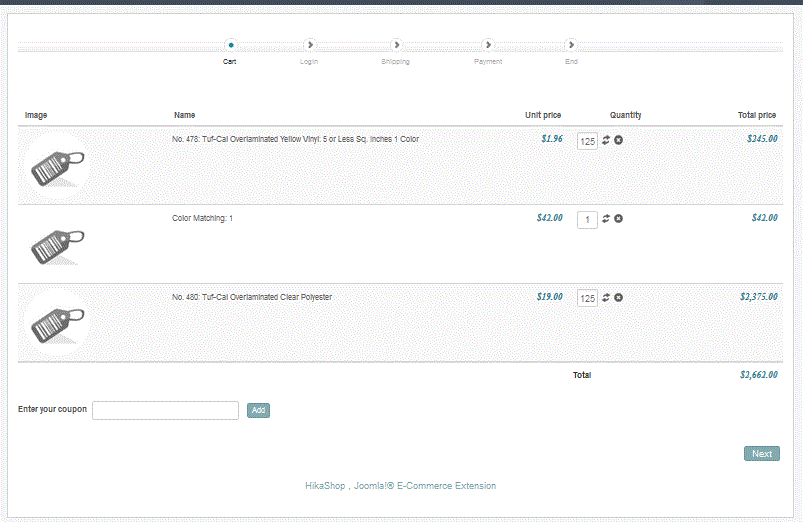Go to the Login checkout step
803x522 pixels.
[310, 45]
